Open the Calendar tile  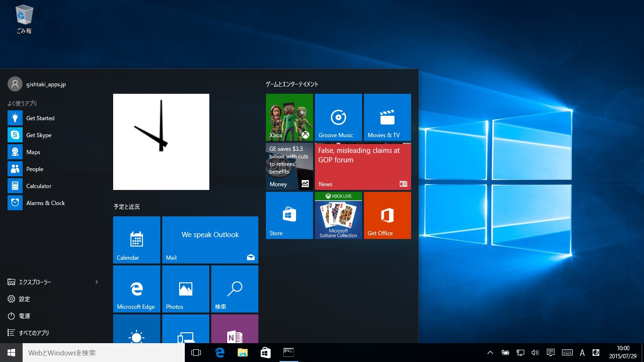tap(137, 240)
